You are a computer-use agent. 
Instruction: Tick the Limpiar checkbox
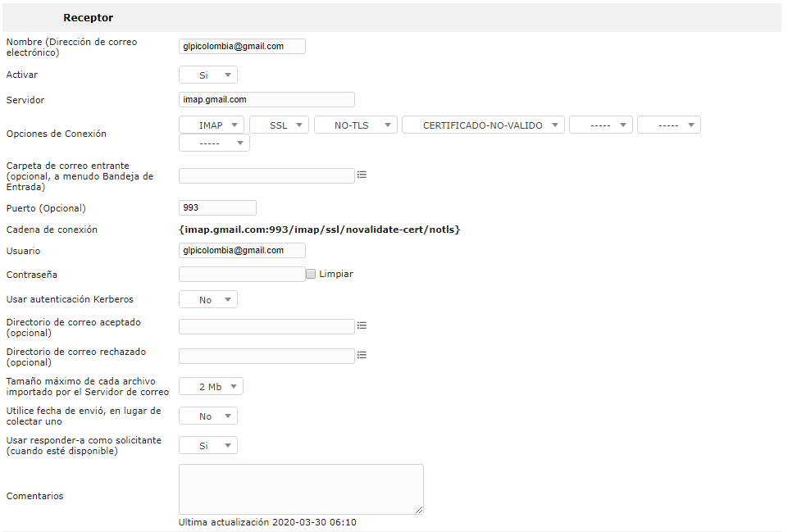[311, 274]
